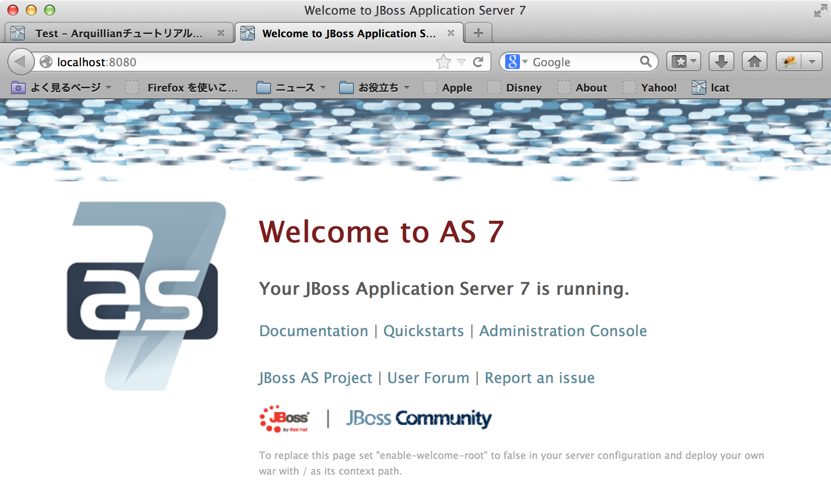Expand the Firebug dropdown arrow

(x=812, y=62)
